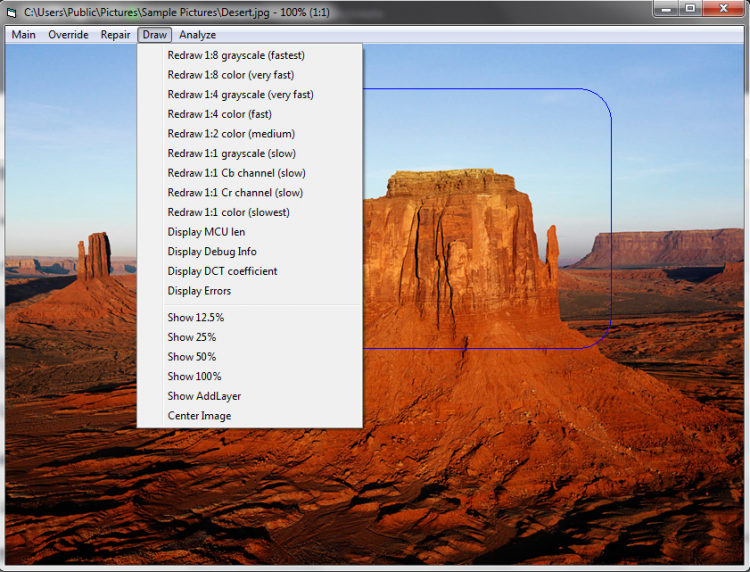Viewport: 750px width, 572px height.
Task: Open the Analyze menu
Action: tap(197, 35)
